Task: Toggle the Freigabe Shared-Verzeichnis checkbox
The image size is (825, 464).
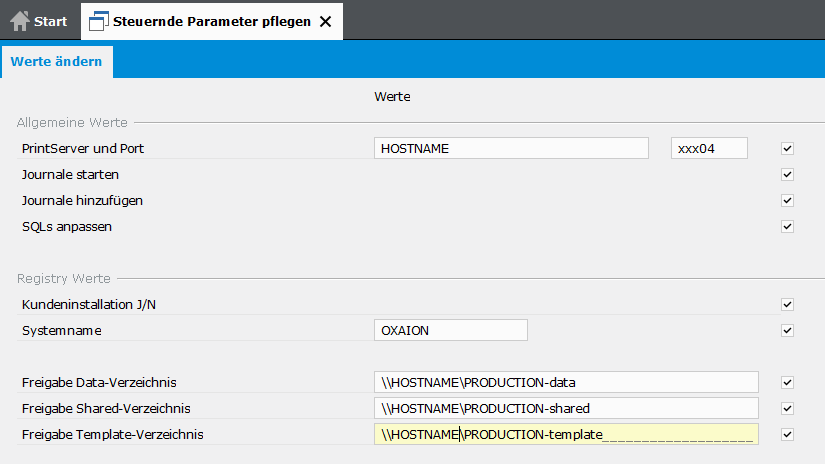Action: pos(788,408)
